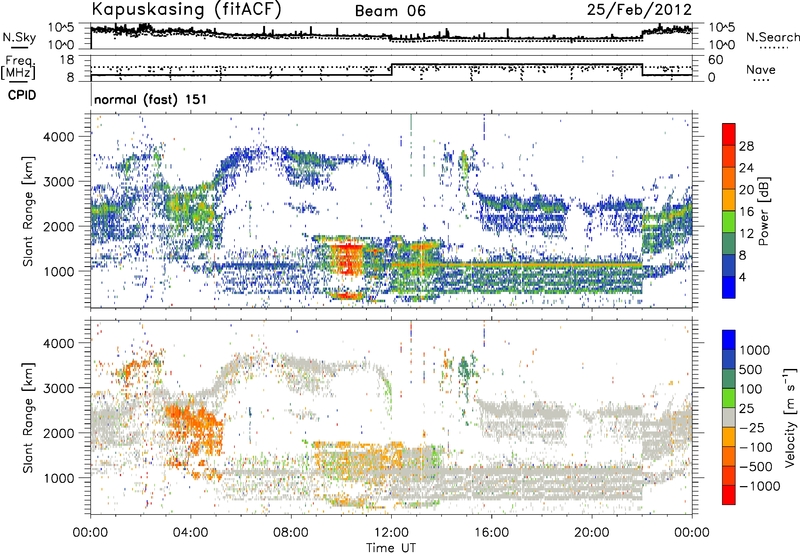The width and height of the screenshot is (800, 554).
Task: Click the 'CPID' label
Action: coord(21,95)
